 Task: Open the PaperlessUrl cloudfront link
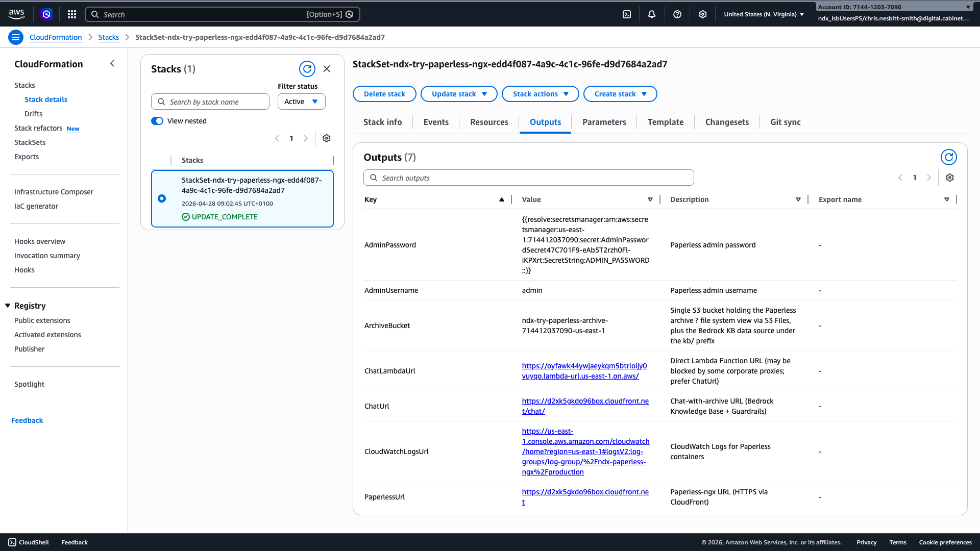585,497
